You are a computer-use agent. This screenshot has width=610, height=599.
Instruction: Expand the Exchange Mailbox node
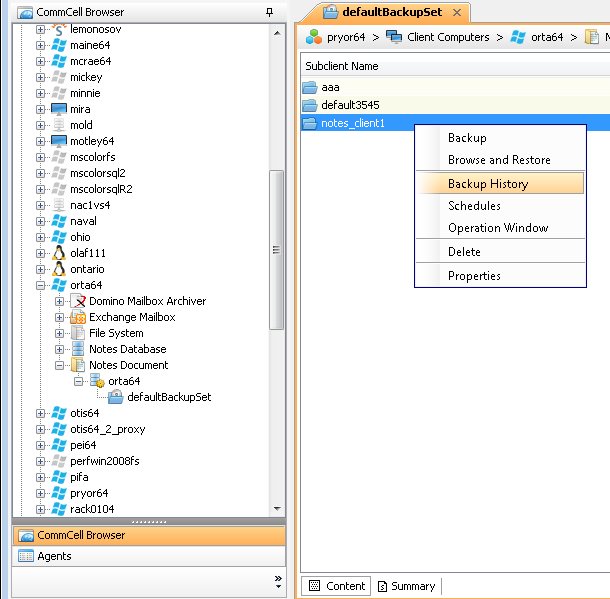coord(59,317)
